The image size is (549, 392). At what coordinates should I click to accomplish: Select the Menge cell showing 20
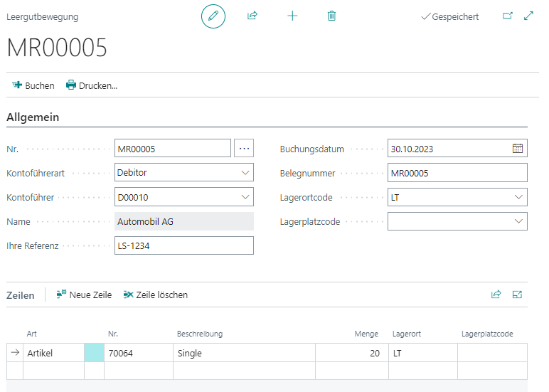pos(351,353)
